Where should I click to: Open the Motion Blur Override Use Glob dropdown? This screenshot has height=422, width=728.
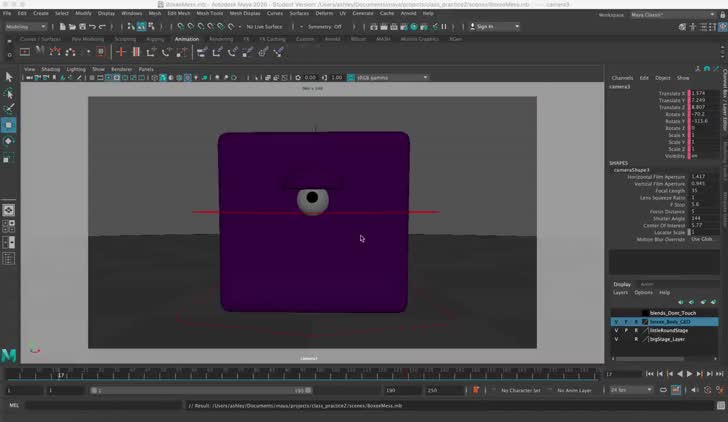(702, 240)
